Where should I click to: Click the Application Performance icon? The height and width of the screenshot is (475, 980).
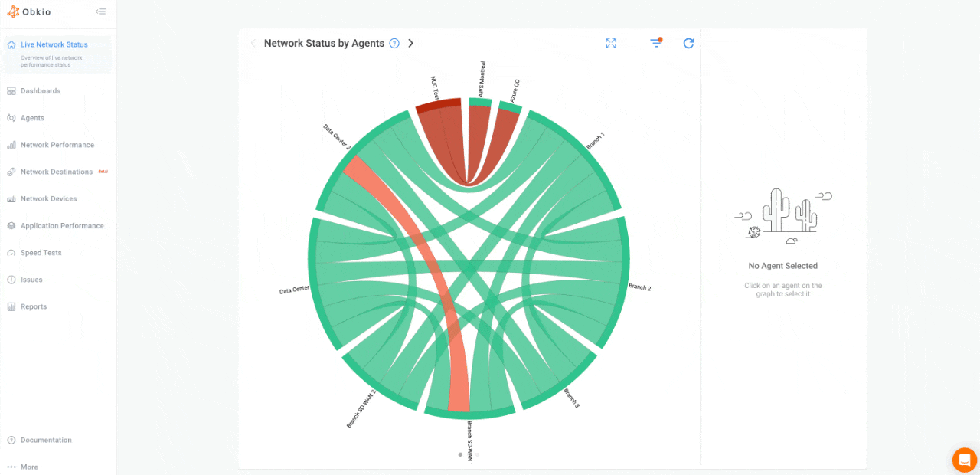10,225
